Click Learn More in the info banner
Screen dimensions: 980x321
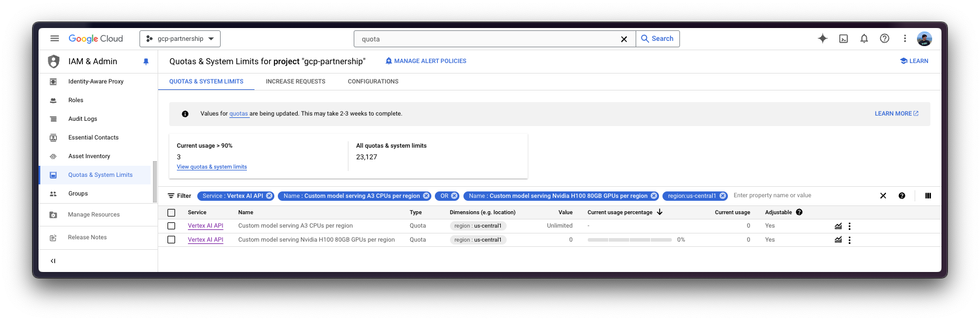(897, 114)
